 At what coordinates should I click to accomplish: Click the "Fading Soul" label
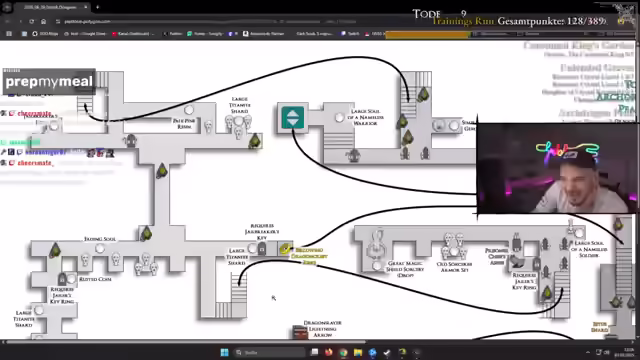100,239
